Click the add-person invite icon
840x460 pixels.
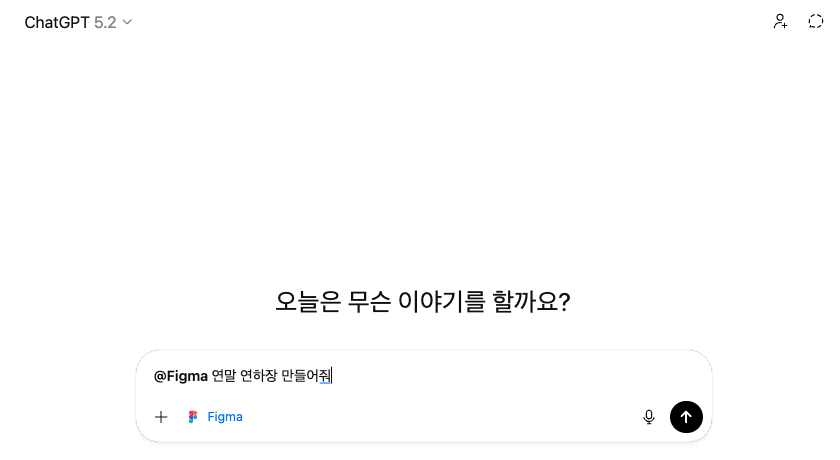(780, 21)
